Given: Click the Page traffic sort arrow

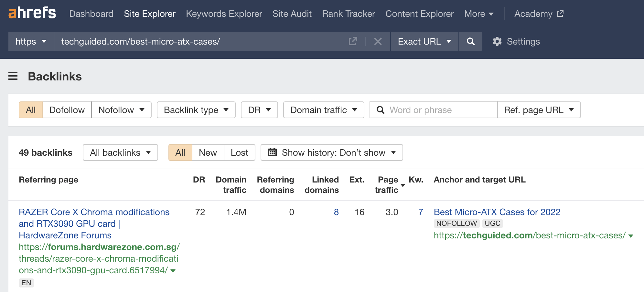Looking at the screenshot, I should [x=403, y=186].
